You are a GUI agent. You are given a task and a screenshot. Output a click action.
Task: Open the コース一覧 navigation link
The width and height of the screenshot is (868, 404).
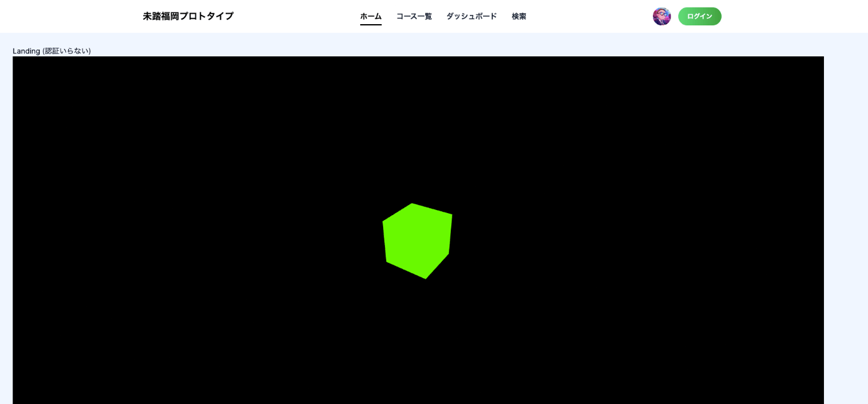(414, 16)
